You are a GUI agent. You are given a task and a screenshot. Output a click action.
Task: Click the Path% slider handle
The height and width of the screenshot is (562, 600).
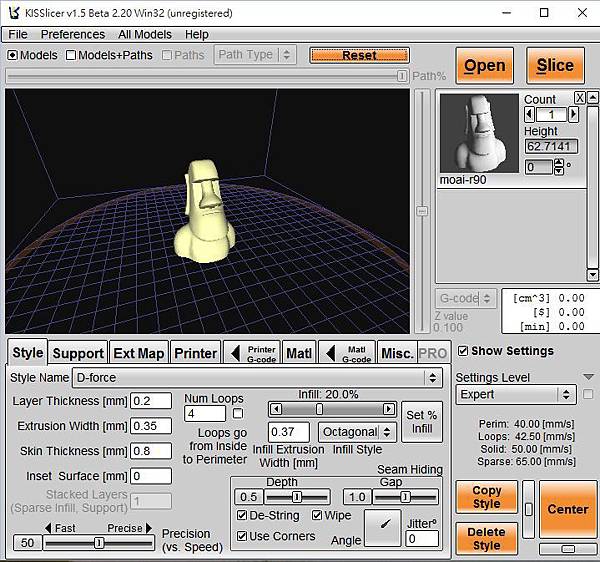pyautogui.click(x=401, y=76)
